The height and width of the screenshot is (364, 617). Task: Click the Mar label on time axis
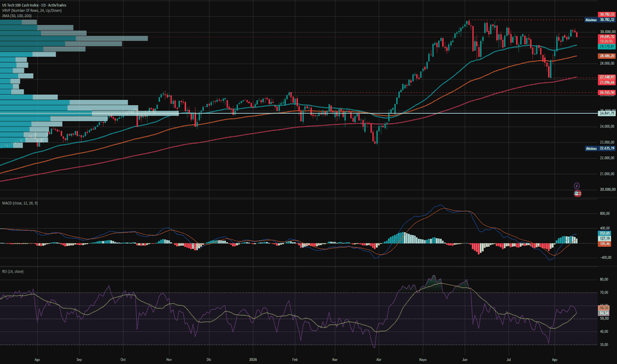point(335,359)
